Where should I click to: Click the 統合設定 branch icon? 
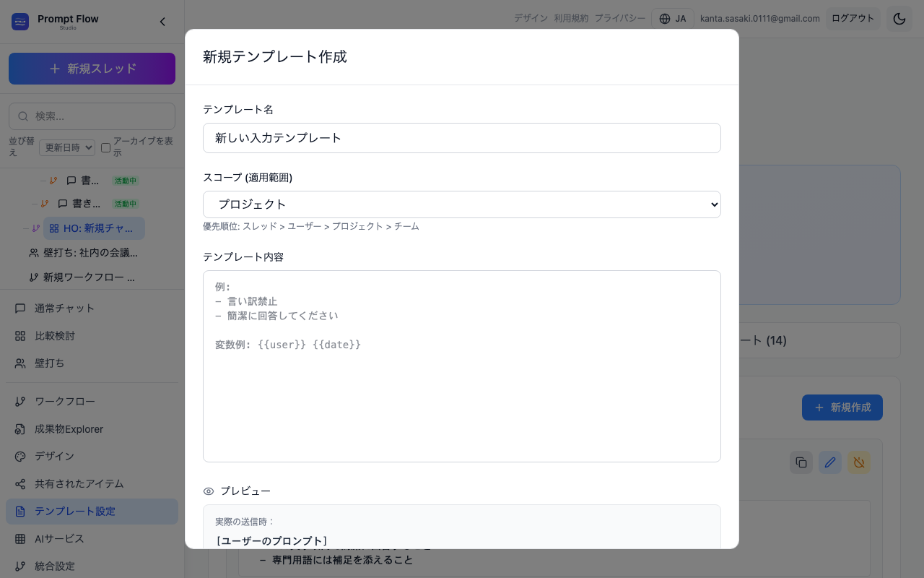tap(20, 566)
